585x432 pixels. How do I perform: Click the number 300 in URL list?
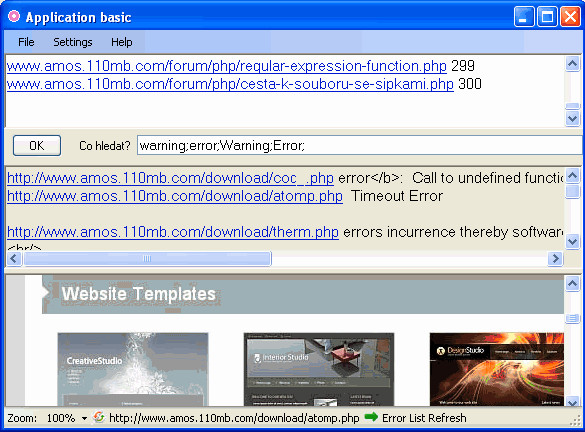click(470, 84)
